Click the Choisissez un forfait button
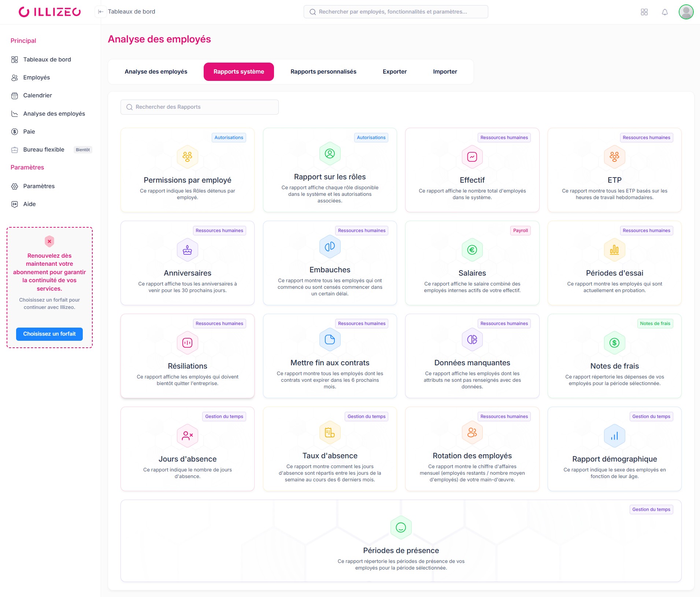 49,334
